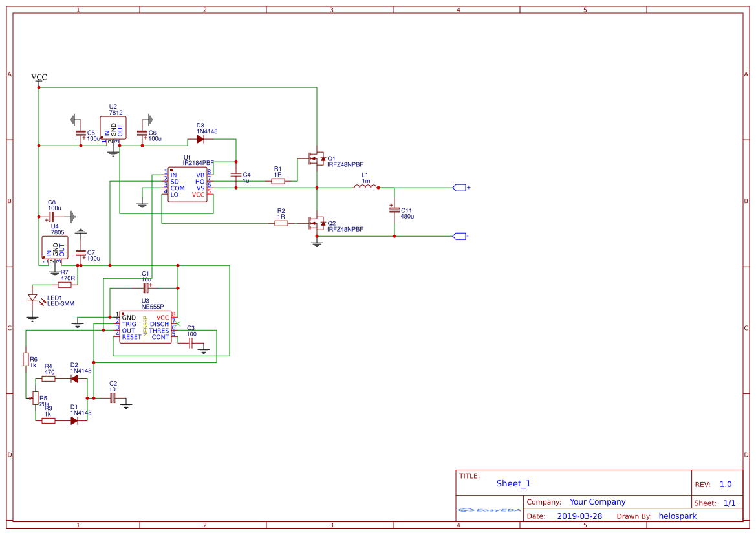Click the Q1 IRFZ48NPBF MOSFET symbol

coord(317,158)
